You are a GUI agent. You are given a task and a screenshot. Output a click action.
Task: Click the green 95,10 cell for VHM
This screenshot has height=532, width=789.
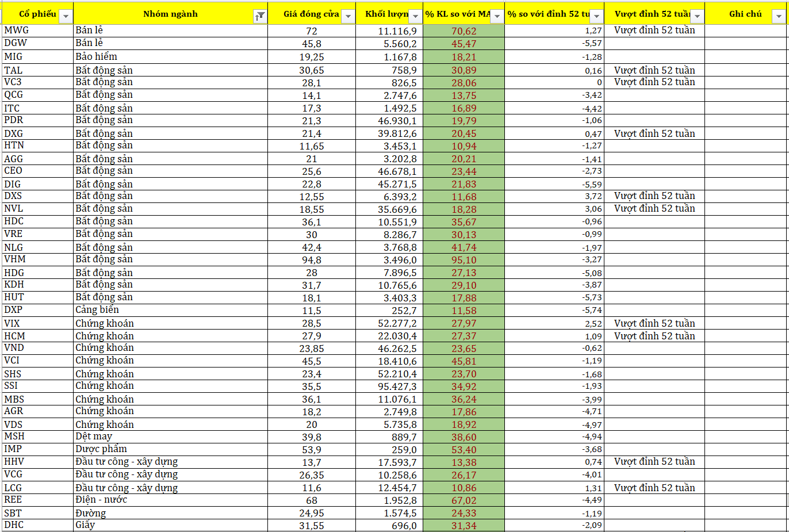click(x=464, y=259)
